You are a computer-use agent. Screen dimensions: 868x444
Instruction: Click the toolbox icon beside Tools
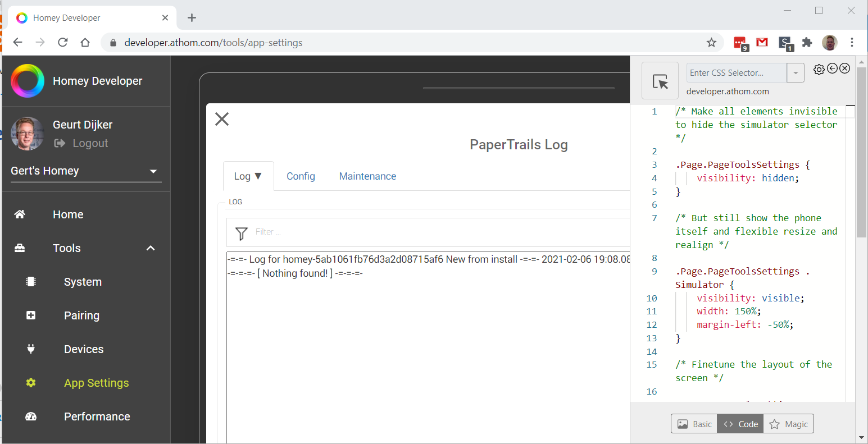tap(20, 248)
